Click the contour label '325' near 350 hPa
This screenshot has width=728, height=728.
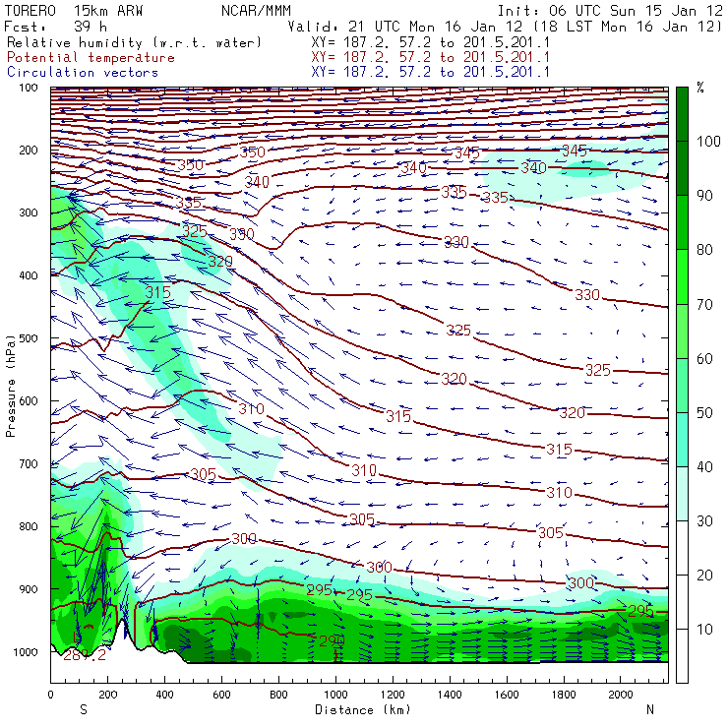point(194,231)
